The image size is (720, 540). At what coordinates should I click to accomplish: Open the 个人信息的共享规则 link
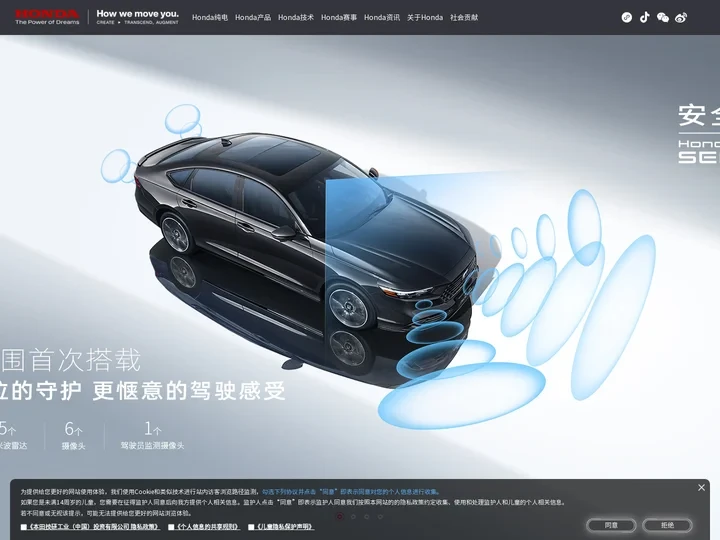208,527
